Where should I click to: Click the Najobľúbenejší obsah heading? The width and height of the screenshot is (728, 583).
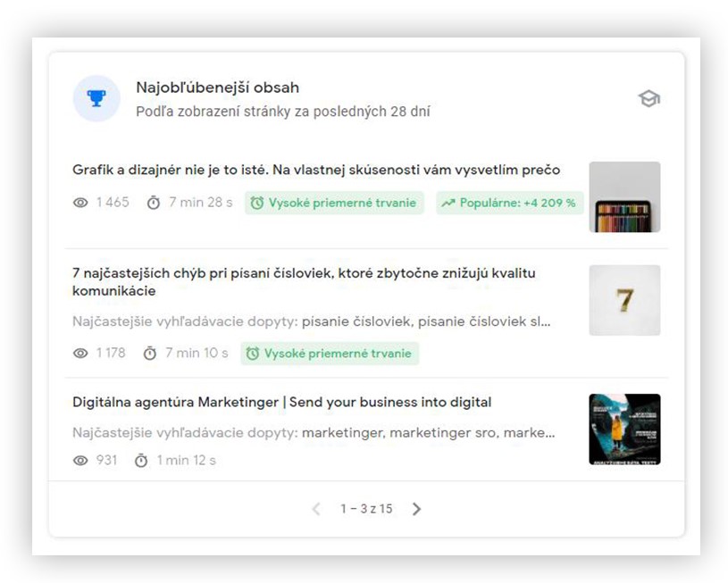tap(217, 87)
